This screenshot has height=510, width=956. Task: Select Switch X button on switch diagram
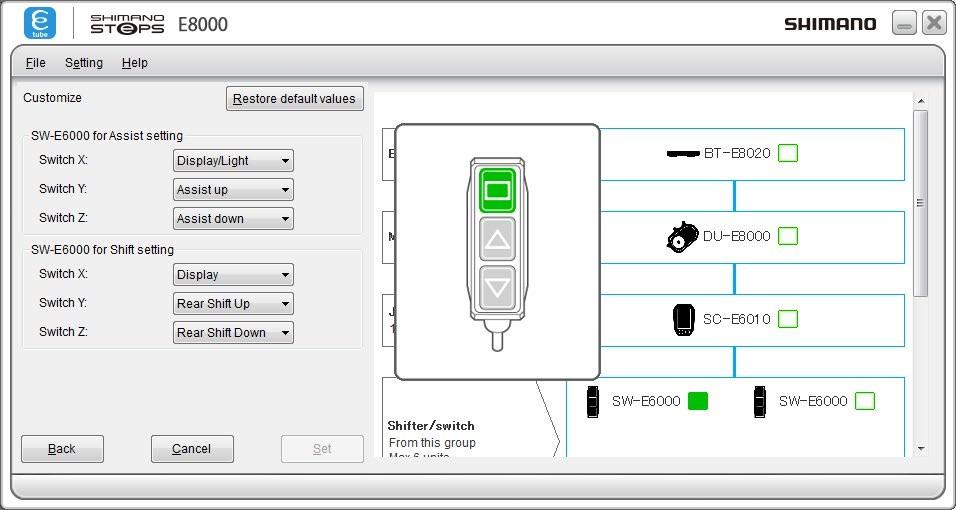click(x=497, y=191)
